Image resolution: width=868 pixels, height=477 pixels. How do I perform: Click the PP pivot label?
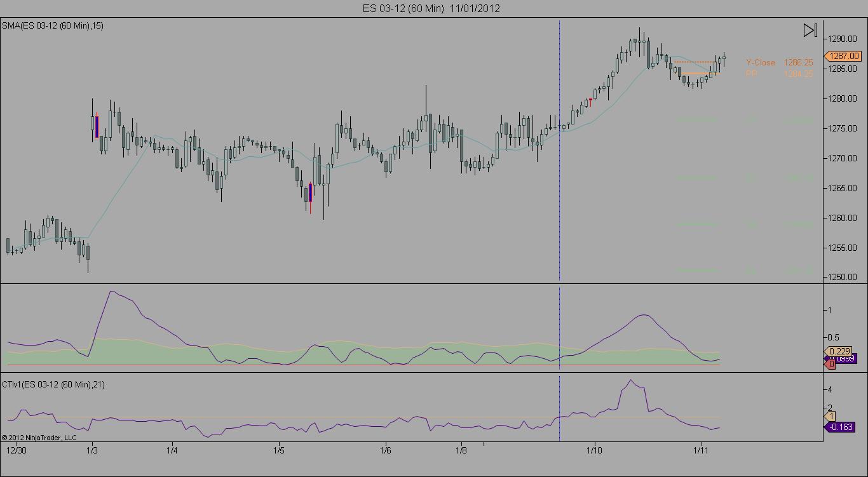[752, 74]
